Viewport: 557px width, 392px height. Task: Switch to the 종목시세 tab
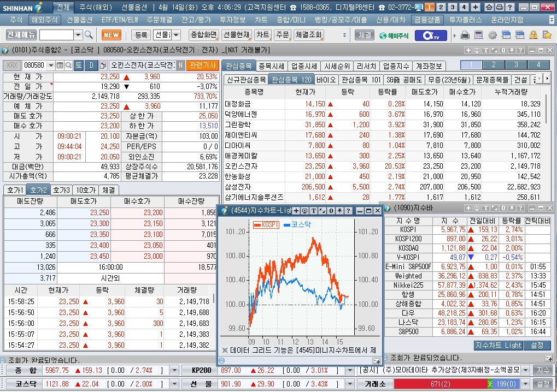[272, 66]
